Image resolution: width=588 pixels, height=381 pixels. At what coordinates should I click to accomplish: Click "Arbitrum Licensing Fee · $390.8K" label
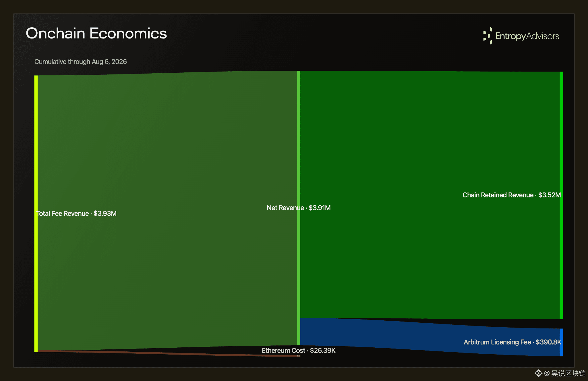pos(512,342)
